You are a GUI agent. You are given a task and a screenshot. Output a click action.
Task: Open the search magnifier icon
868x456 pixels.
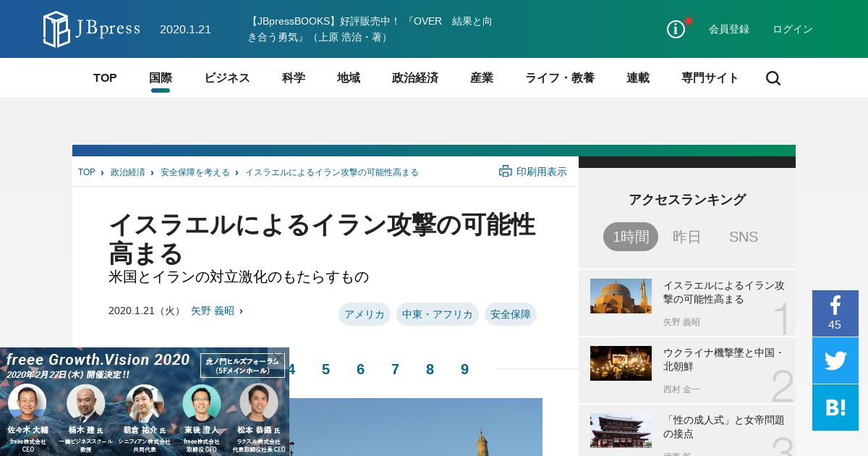pyautogui.click(x=773, y=78)
